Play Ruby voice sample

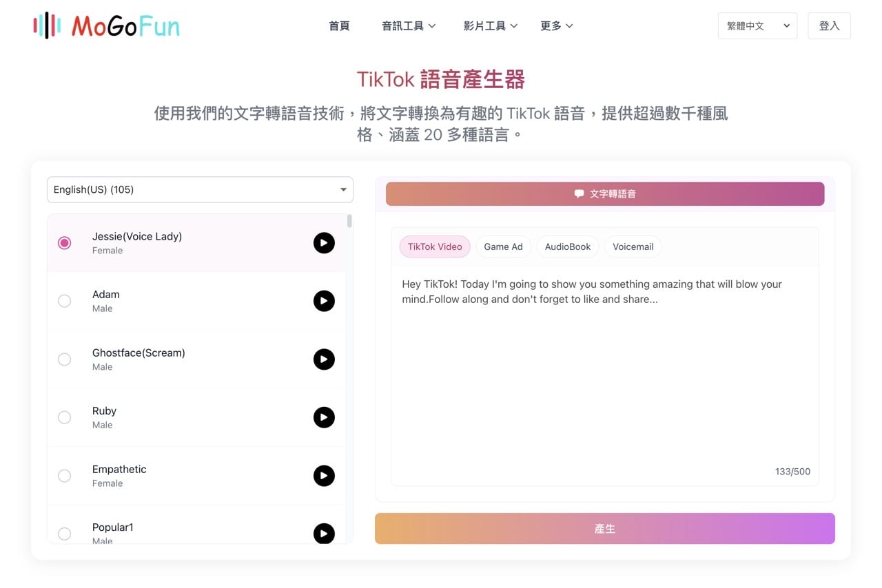324,417
